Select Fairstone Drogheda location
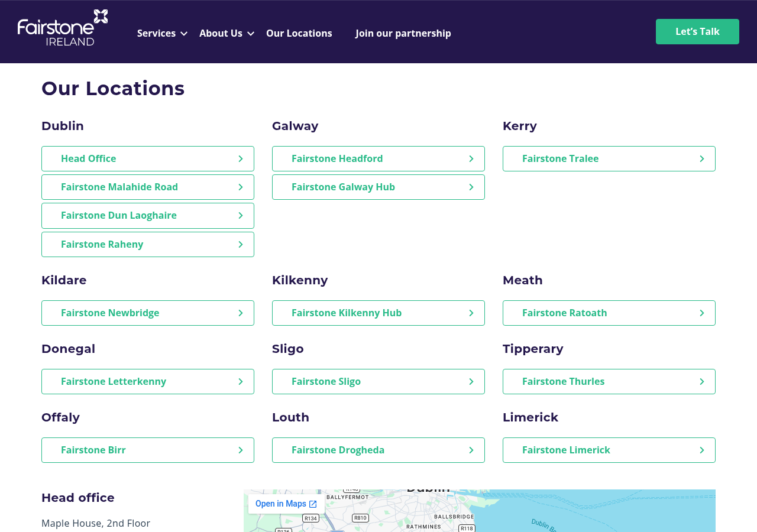Screen dimensions: 757x532 click(378, 450)
